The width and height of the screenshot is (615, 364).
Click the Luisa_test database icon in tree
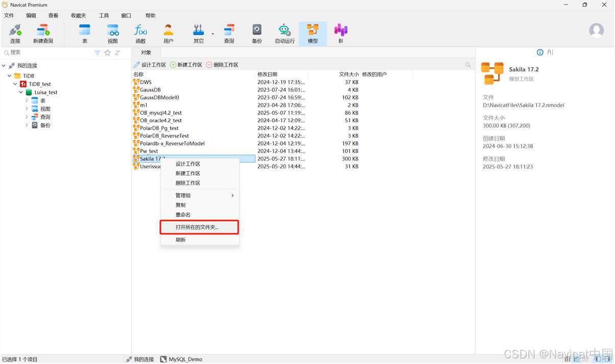(29, 92)
